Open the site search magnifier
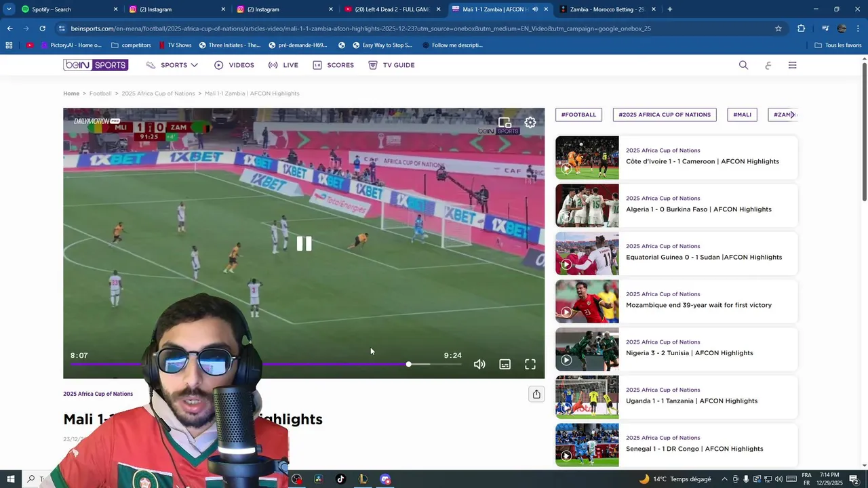 (x=743, y=65)
